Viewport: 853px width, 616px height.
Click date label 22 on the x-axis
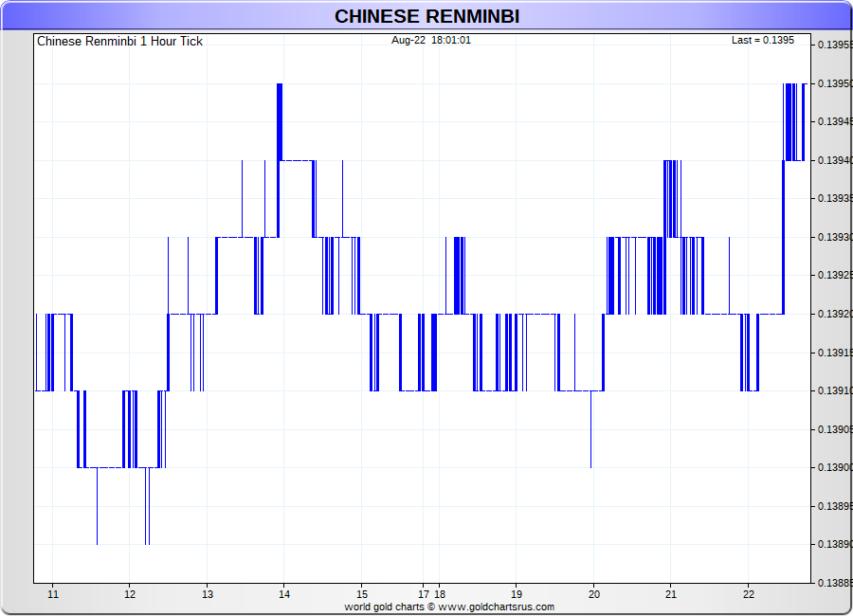pos(749,594)
